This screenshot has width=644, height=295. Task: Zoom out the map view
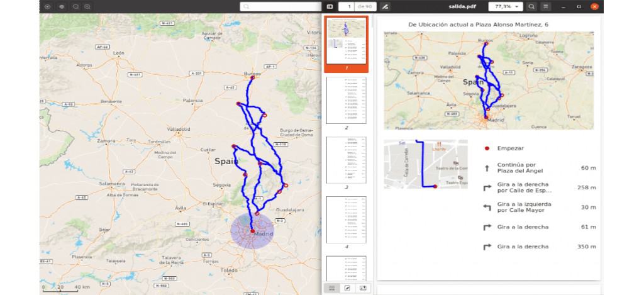[75, 6]
